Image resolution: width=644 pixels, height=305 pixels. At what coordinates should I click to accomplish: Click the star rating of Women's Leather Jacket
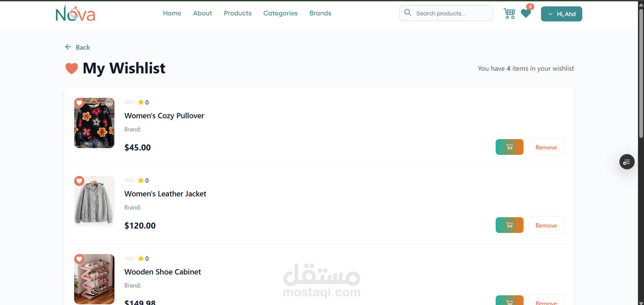pyautogui.click(x=143, y=180)
